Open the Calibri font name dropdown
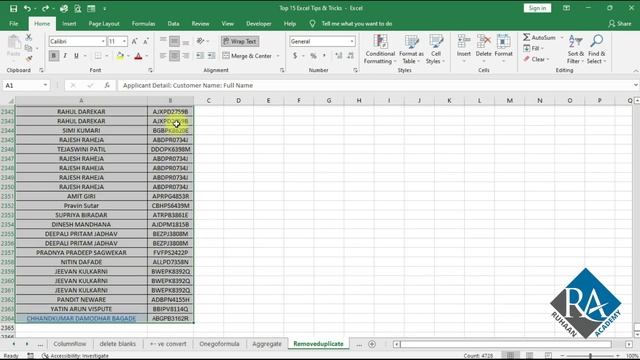The height and width of the screenshot is (360, 640). [x=103, y=41]
